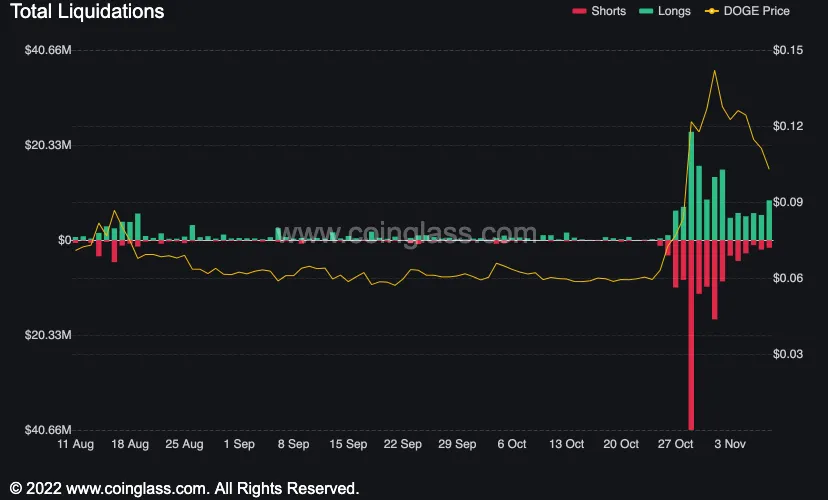The width and height of the screenshot is (828, 500).
Task: Click the DOGE price line's highest peak
Action: pyautogui.click(x=714, y=71)
